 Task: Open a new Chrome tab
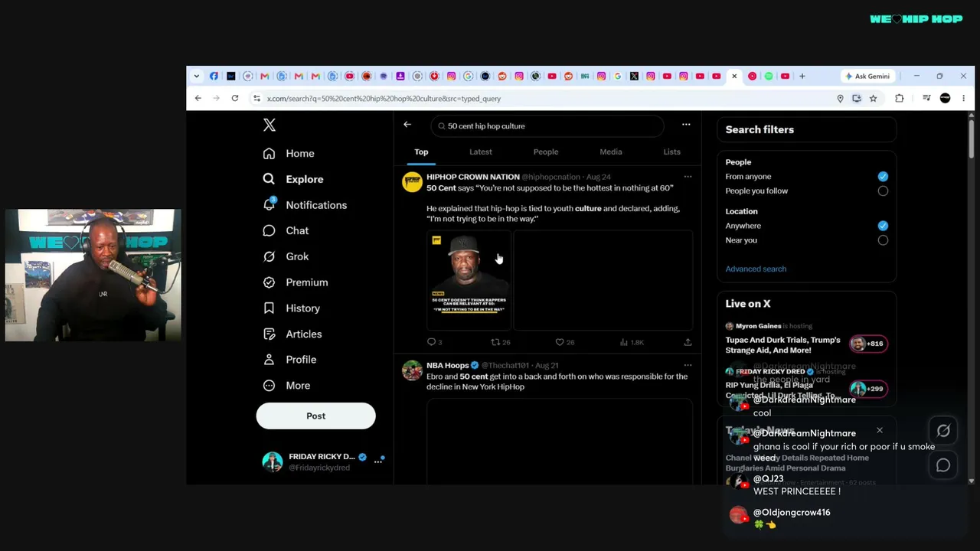click(x=802, y=76)
